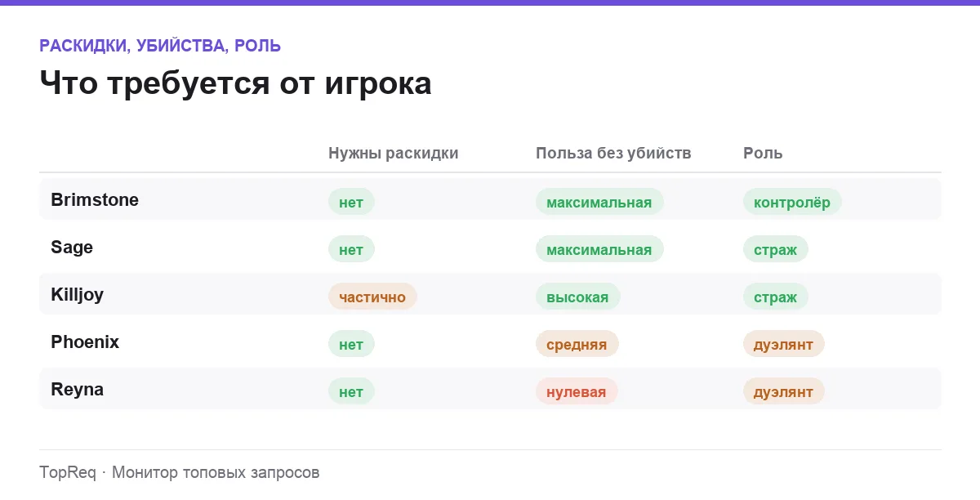
Task: Click Brimstone's 'максимальная' badge
Action: 599,202
